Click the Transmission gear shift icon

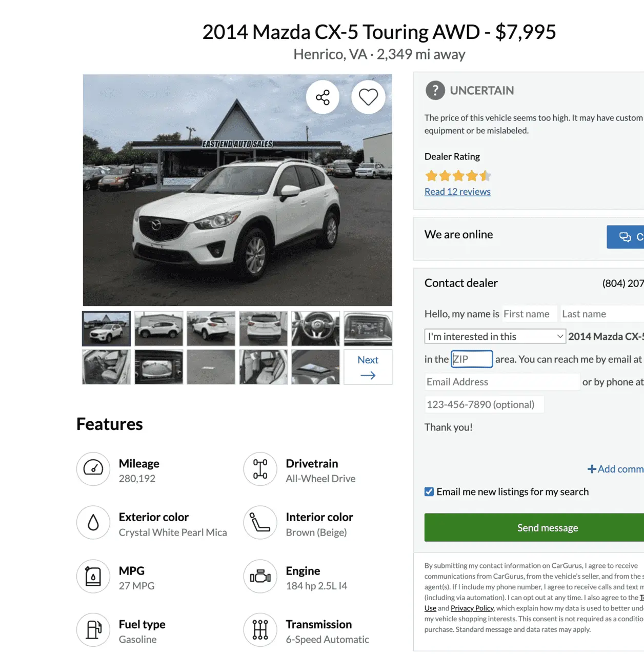point(260,629)
